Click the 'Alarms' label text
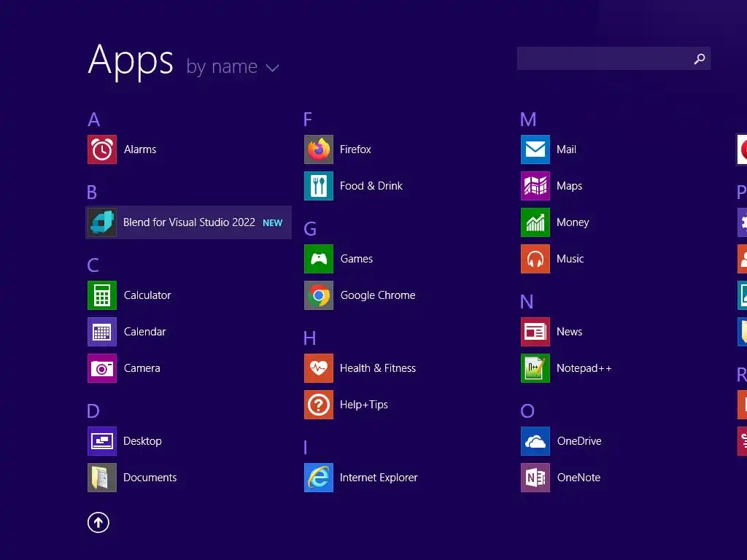 point(140,149)
